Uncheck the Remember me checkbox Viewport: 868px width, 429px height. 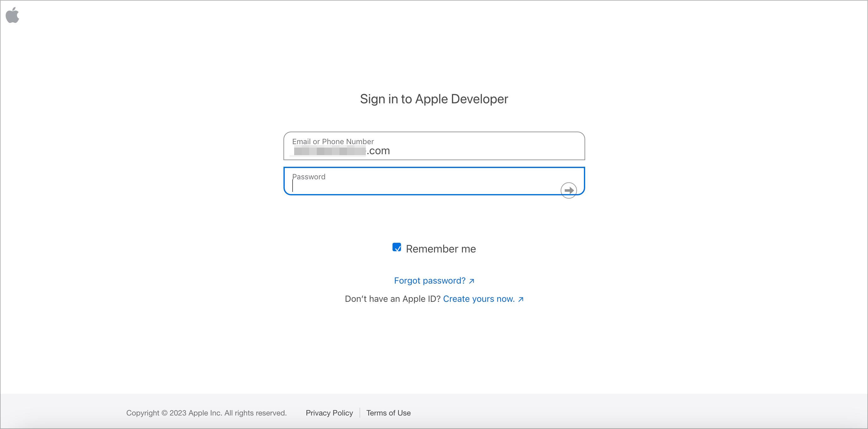[x=397, y=247]
